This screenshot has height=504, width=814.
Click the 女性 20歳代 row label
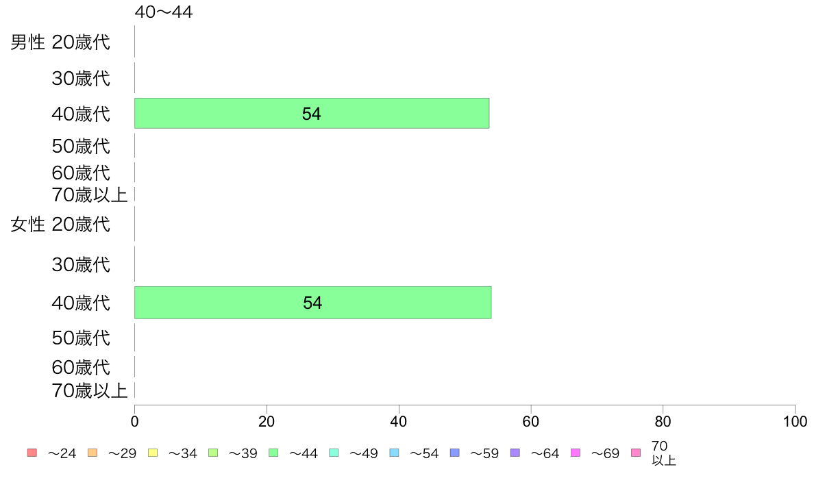pos(60,224)
